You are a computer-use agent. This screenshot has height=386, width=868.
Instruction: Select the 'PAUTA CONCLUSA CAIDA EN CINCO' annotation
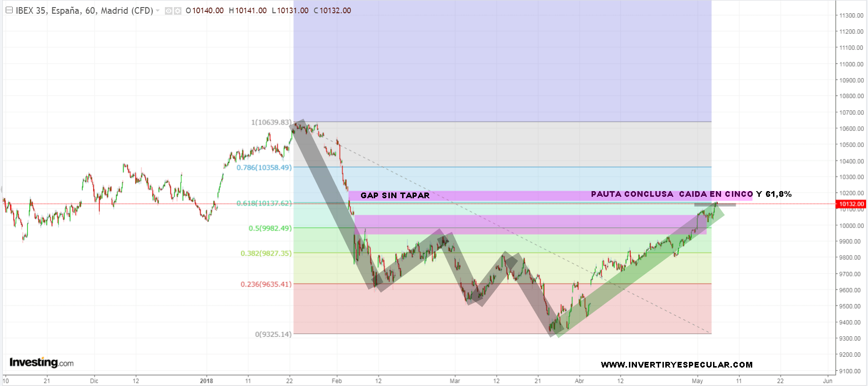671,194
